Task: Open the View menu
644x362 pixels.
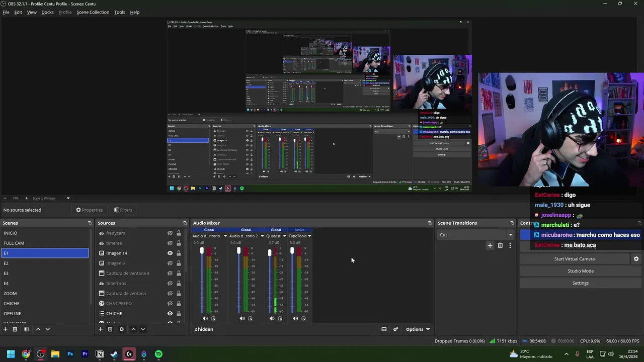Action: pyautogui.click(x=32, y=12)
